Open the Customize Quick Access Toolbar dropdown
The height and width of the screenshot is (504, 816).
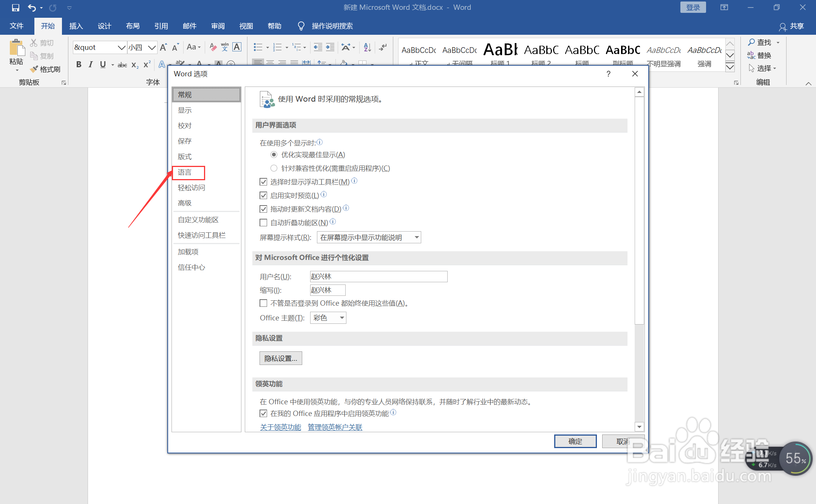pos(69,8)
